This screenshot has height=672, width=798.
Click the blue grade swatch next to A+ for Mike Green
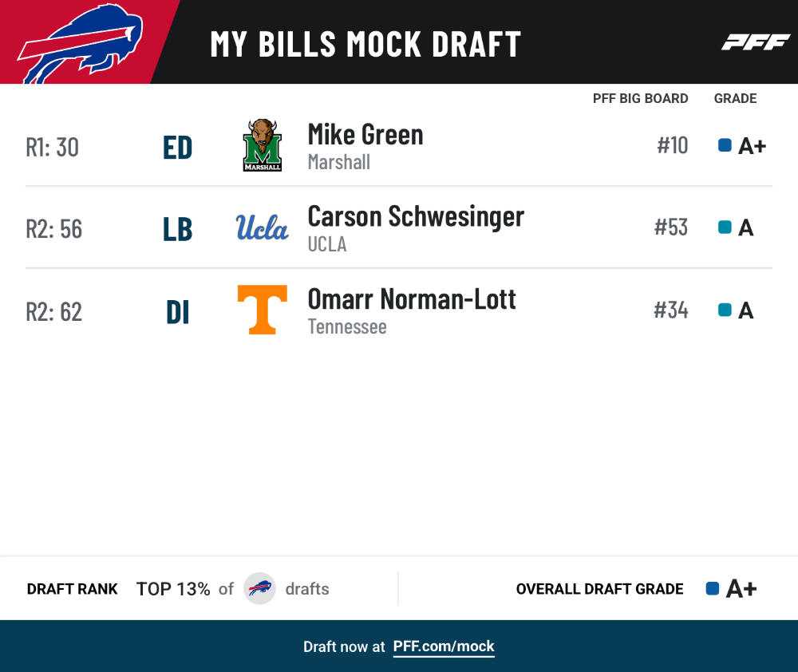click(x=725, y=145)
